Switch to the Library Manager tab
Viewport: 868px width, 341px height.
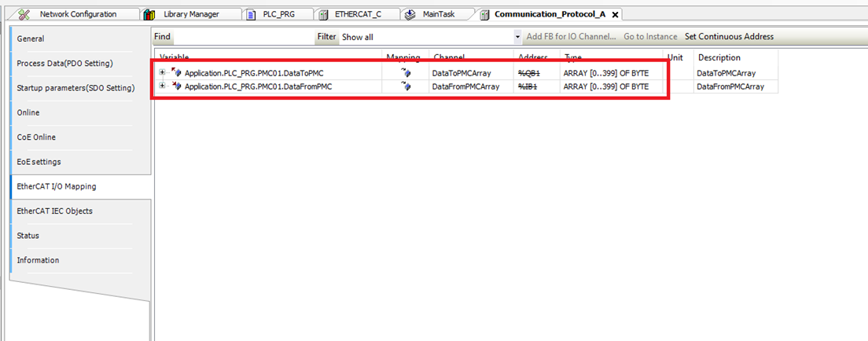pos(191,14)
